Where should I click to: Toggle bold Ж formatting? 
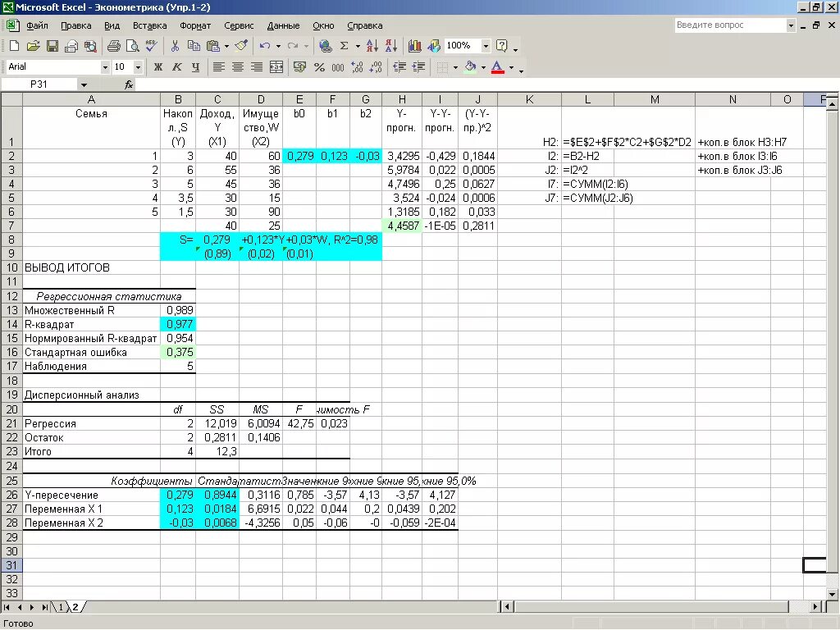[x=157, y=67]
